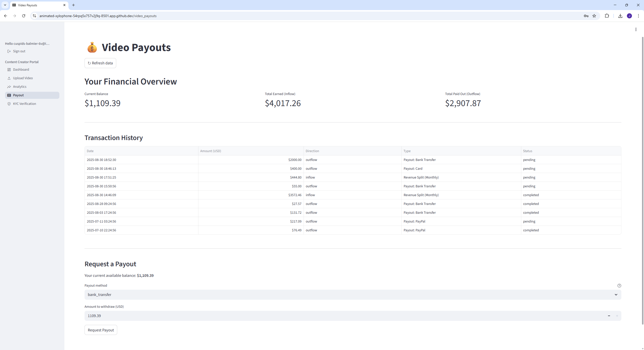The height and width of the screenshot is (350, 644).
Task: Click the Analytics chart icon
Action: coord(9,87)
